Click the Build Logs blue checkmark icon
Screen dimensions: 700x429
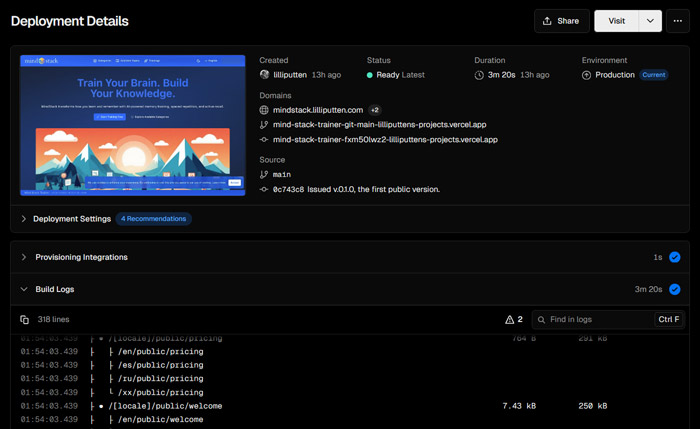coord(675,289)
